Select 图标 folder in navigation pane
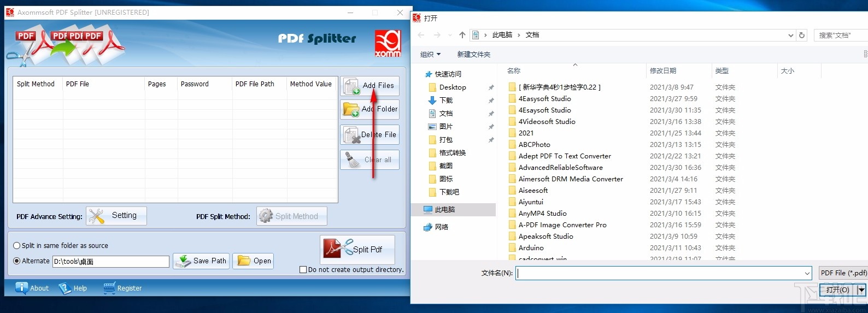The image size is (868, 313). (x=446, y=179)
